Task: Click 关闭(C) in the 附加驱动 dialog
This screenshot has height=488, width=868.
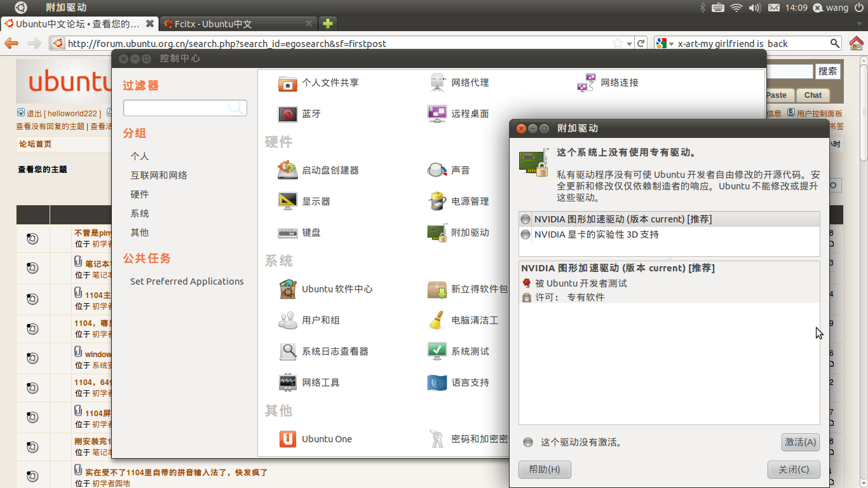Action: click(x=794, y=470)
